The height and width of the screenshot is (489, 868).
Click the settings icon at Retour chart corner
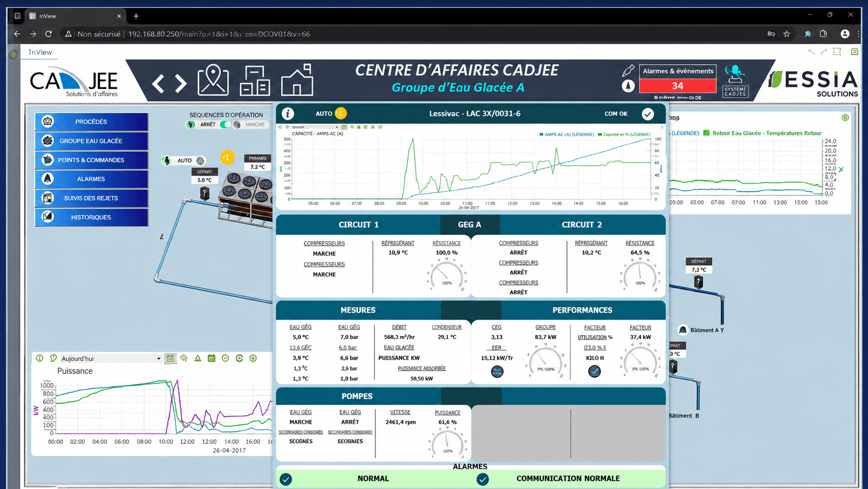point(845,118)
